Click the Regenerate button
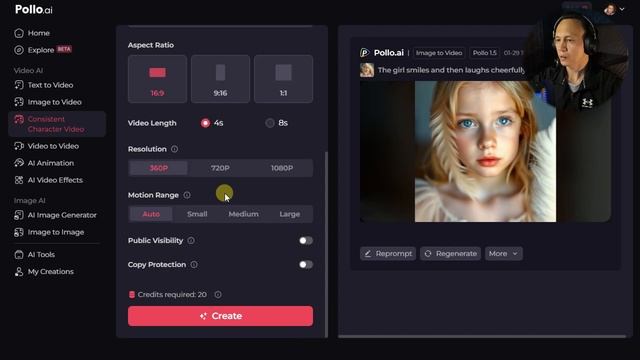The width and height of the screenshot is (640, 360). click(x=451, y=253)
